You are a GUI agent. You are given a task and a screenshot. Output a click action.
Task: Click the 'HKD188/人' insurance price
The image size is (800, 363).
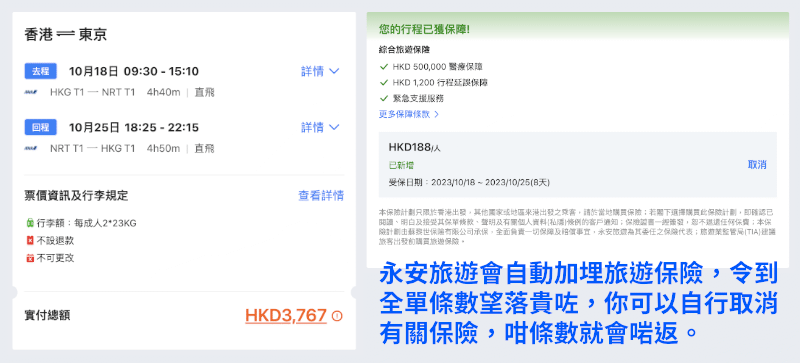click(414, 148)
